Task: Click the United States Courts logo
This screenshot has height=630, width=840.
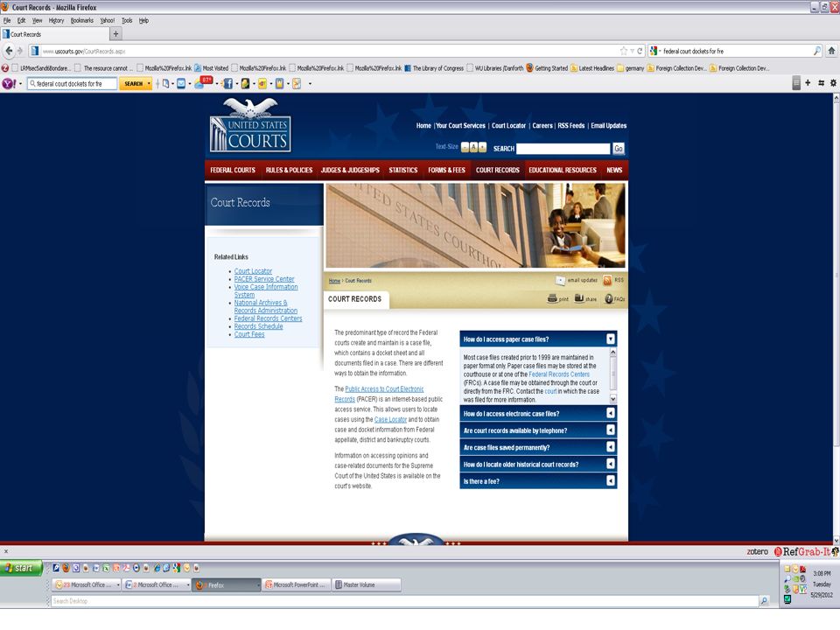Action: pos(250,126)
